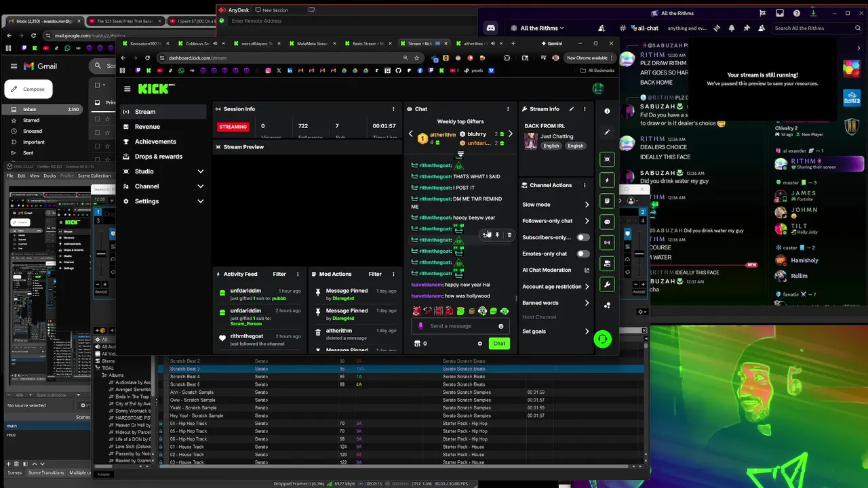Click the delete message trash icon in chat

[x=509, y=235]
